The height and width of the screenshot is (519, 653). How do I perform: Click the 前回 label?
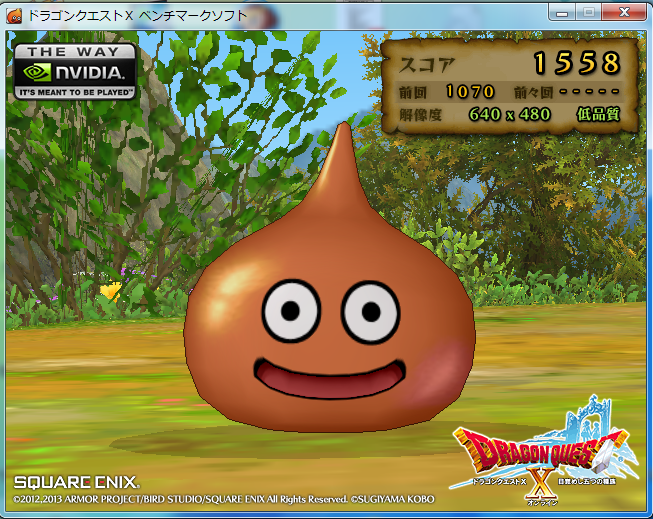coord(413,92)
